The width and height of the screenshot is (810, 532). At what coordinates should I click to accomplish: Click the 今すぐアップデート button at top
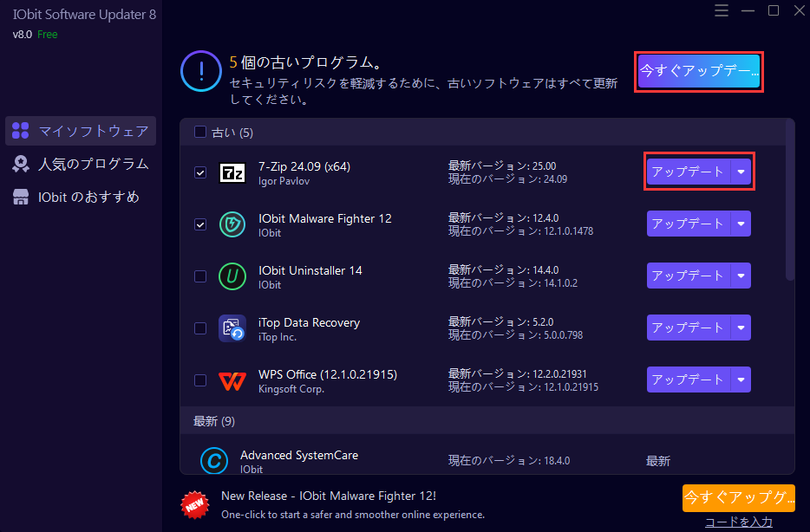pyautogui.click(x=698, y=71)
